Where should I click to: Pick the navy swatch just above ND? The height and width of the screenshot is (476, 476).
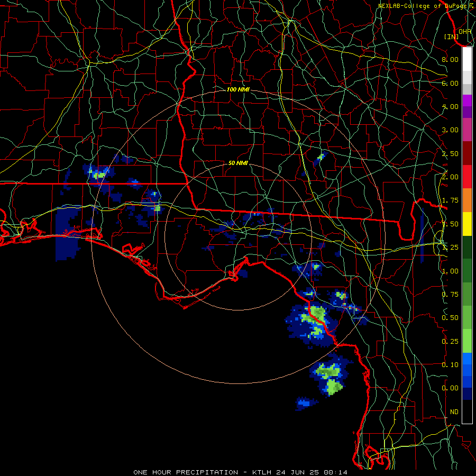(x=467, y=394)
